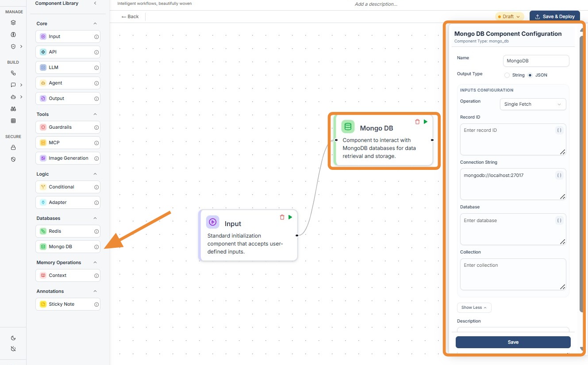Go back using the Back button
The image size is (588, 365).
click(x=130, y=17)
